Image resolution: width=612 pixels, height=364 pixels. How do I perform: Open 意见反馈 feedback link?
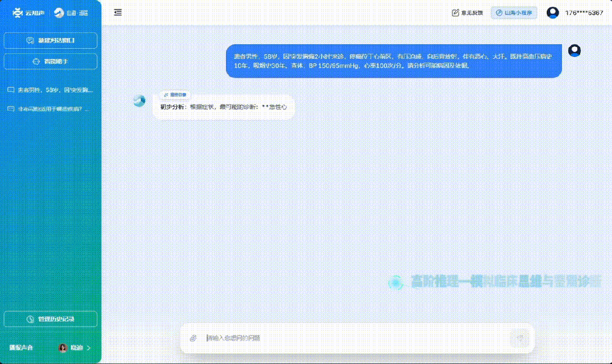[x=467, y=12]
